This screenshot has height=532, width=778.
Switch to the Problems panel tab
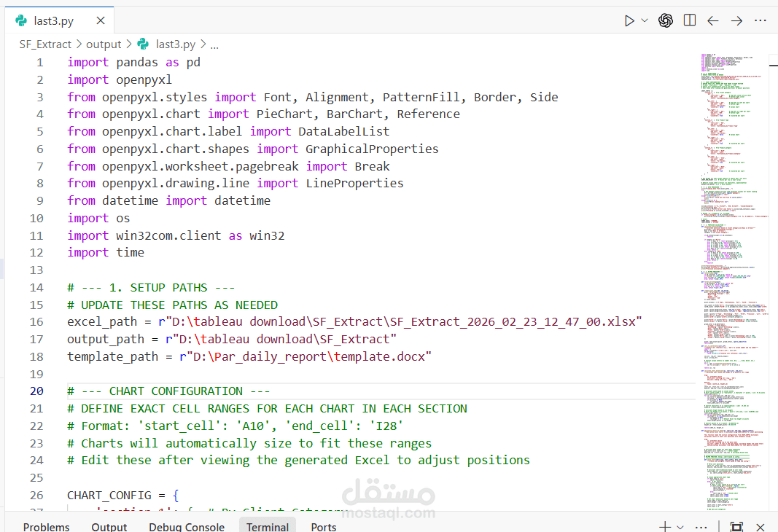46,527
